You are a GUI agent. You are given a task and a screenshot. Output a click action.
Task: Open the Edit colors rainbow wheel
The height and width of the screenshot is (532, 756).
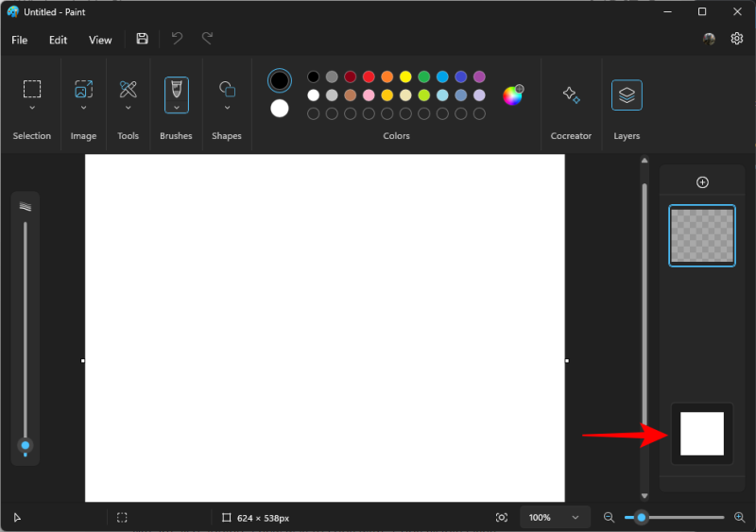[512, 95]
